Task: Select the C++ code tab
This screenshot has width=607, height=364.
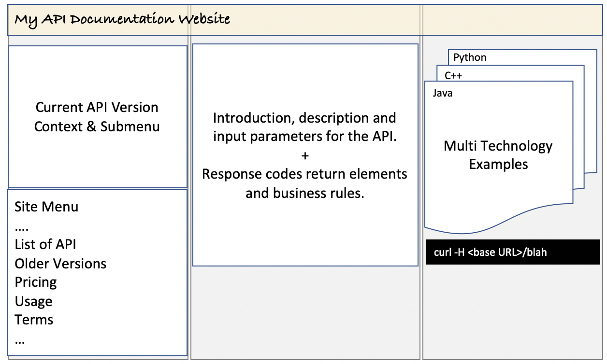Action: click(453, 75)
